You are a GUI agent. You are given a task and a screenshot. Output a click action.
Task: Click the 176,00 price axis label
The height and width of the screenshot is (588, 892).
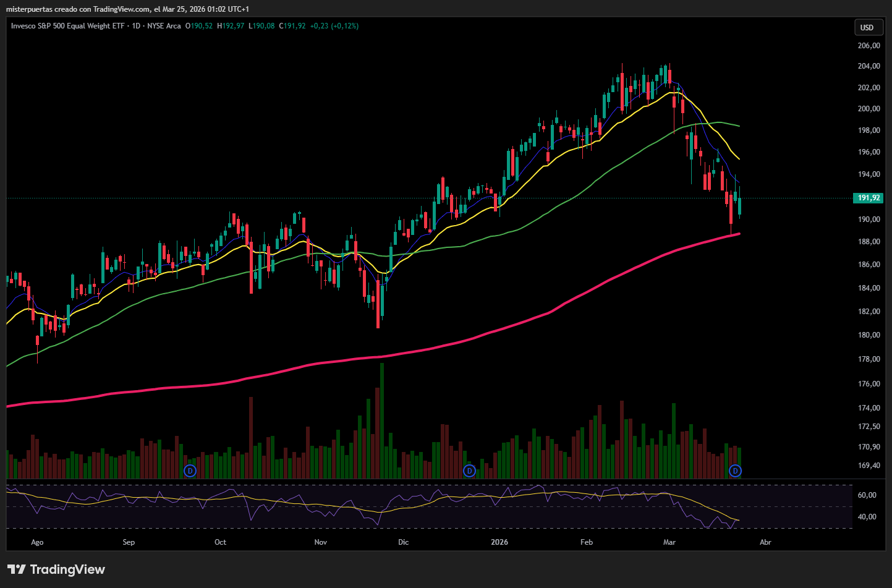(869, 384)
